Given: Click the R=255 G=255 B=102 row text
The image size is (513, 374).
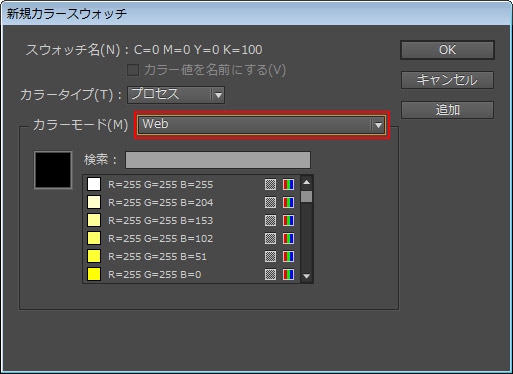Looking at the screenshot, I should tap(160, 239).
